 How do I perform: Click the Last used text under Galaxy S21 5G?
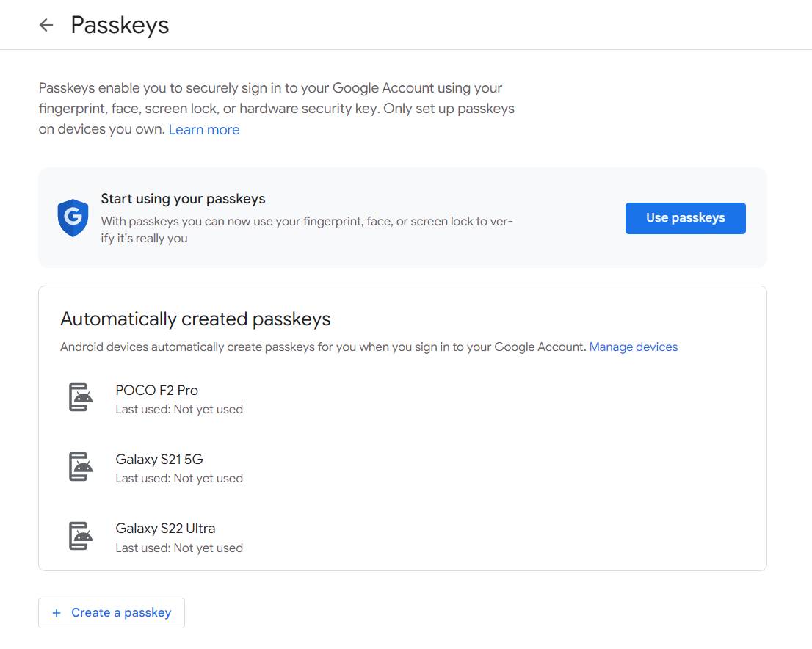pos(179,478)
